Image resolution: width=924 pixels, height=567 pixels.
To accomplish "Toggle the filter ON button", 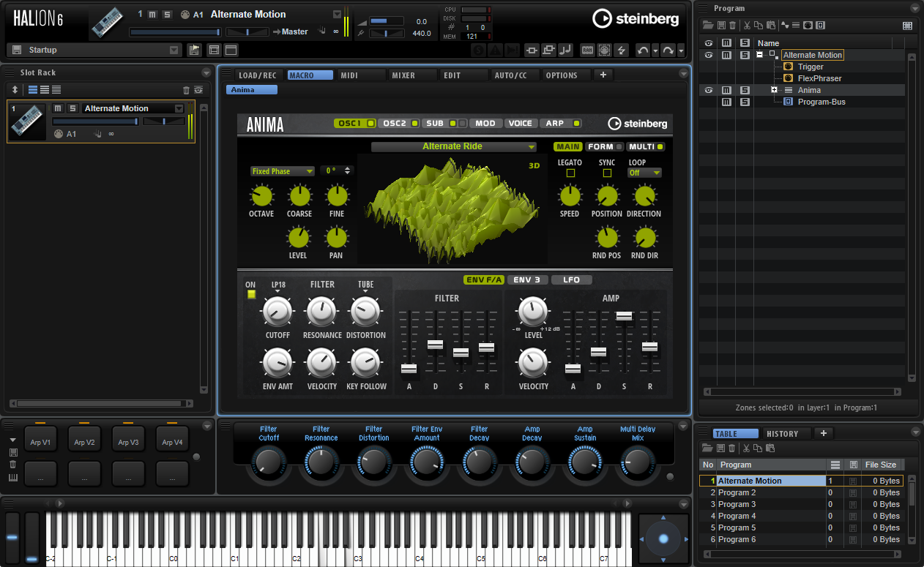I will click(x=251, y=294).
